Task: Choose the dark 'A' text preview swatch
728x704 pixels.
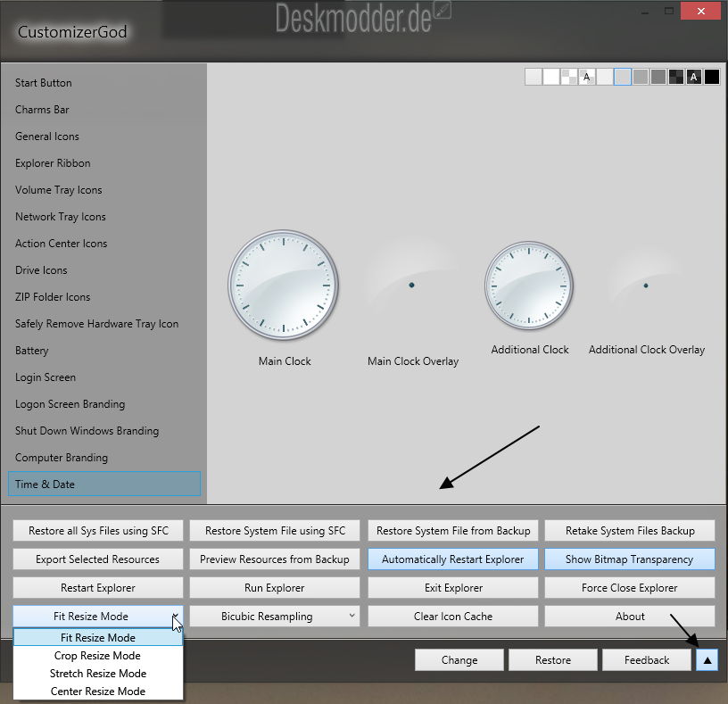Action: tap(693, 77)
